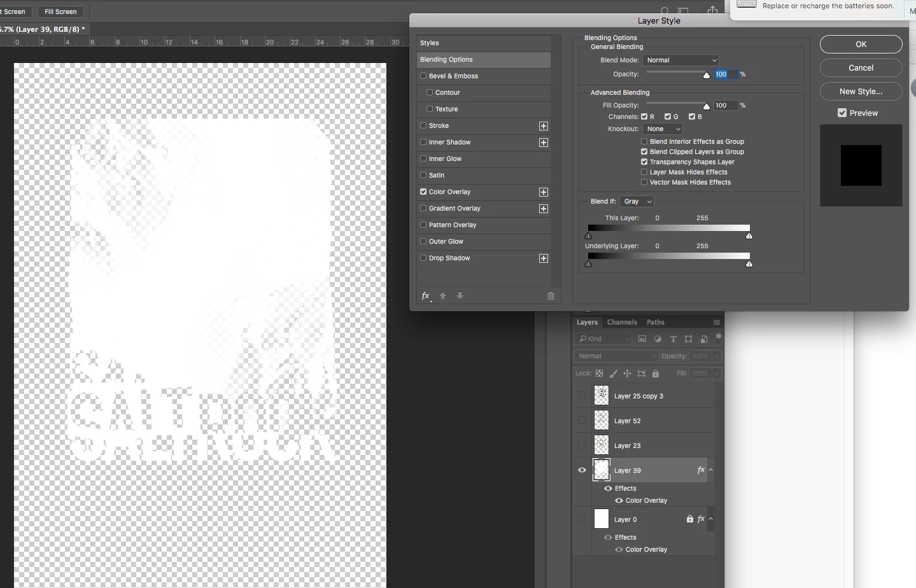This screenshot has width=916, height=588.
Task: Open the Layers panel menu icon
Action: pos(717,323)
